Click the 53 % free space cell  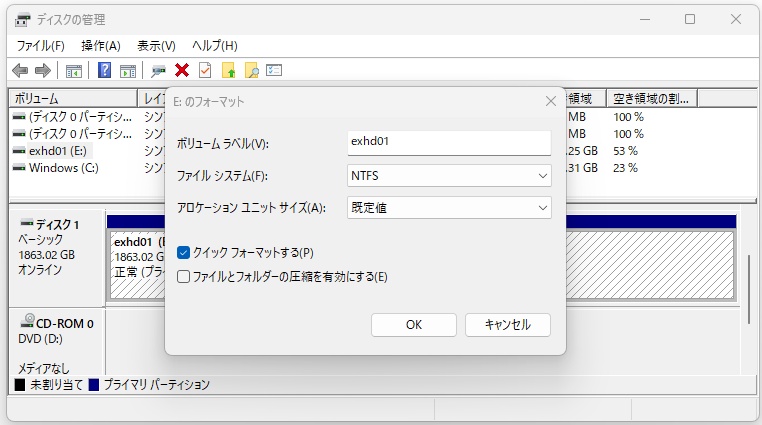pos(625,151)
